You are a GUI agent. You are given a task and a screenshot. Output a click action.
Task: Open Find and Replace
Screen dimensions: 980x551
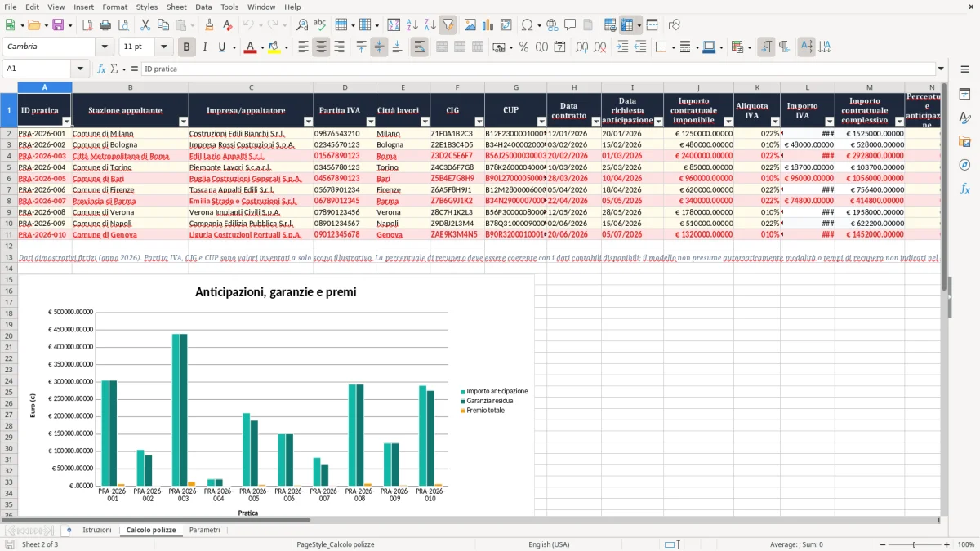pos(302,25)
